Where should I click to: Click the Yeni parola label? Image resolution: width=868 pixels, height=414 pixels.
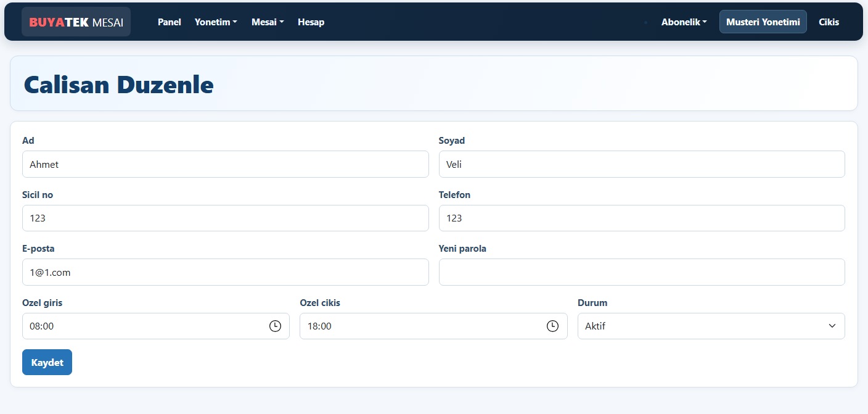click(462, 249)
